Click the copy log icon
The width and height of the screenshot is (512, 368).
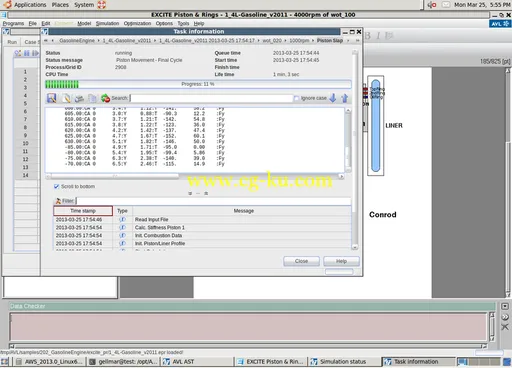coord(92,98)
